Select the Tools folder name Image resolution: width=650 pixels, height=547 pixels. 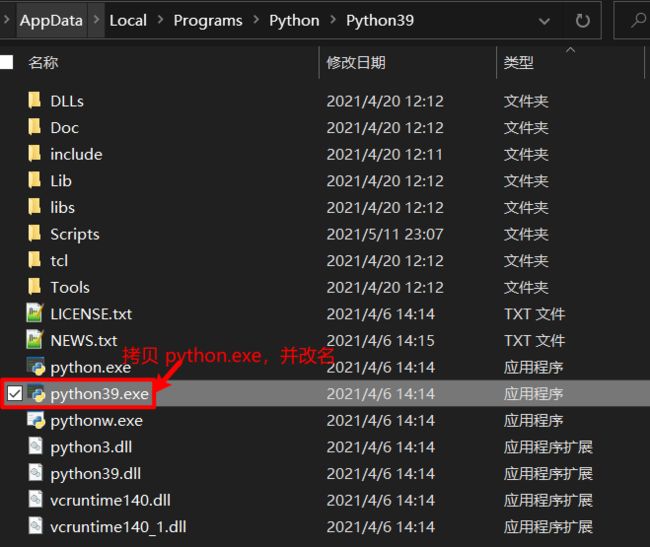click(x=70, y=287)
